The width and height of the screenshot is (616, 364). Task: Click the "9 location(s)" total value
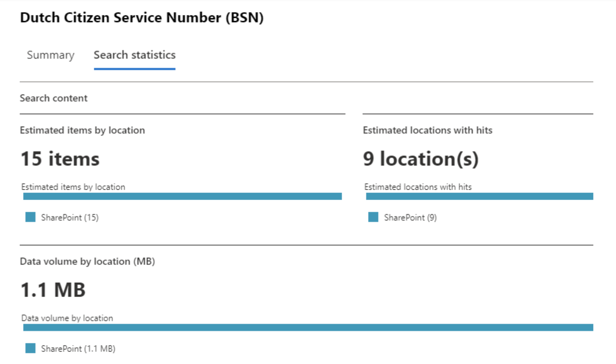tap(421, 159)
